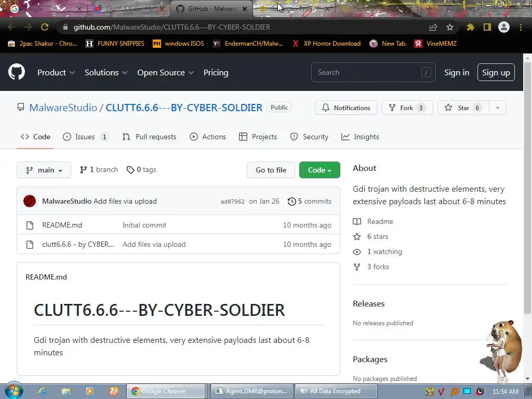Click the commit history clock icon
The width and height of the screenshot is (532, 399).
[x=292, y=202]
